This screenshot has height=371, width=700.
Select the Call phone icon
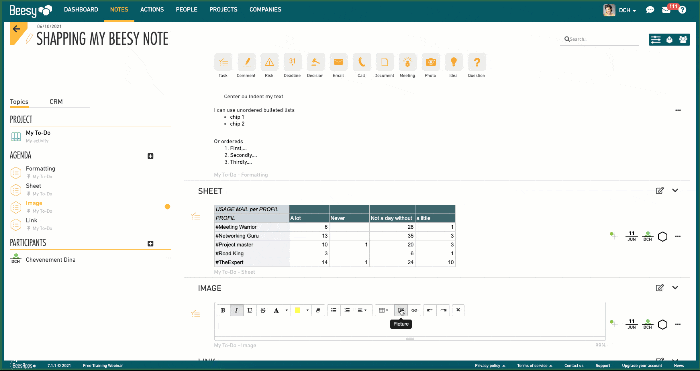362,62
